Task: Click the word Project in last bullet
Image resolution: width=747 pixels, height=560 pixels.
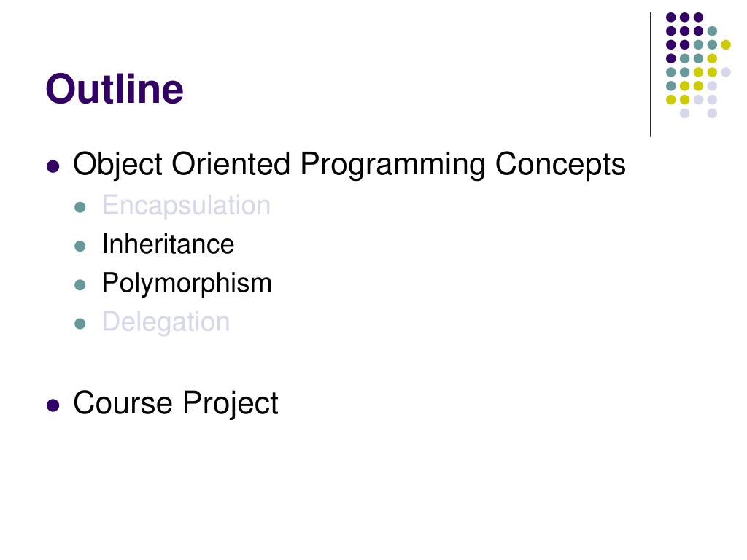Action: [x=231, y=405]
